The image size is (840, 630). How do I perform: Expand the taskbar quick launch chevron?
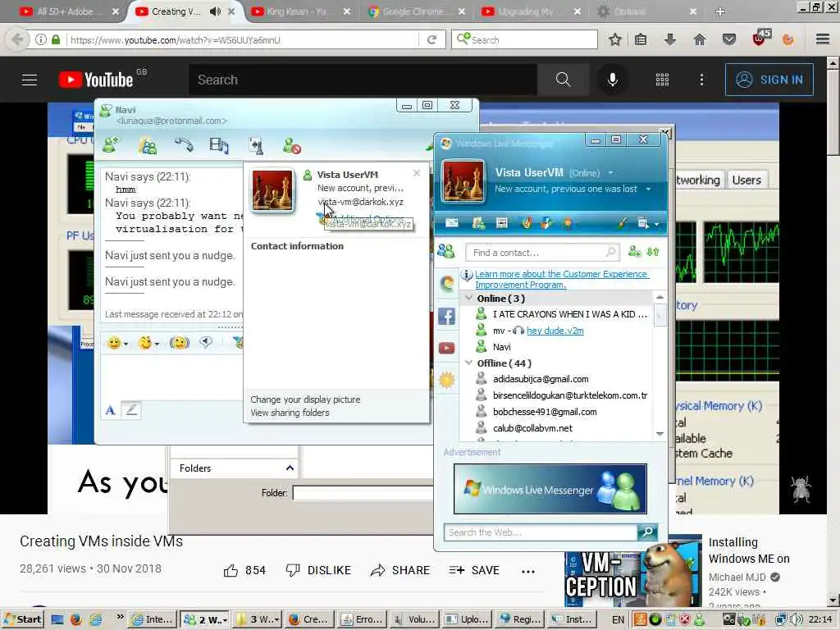[120, 617]
